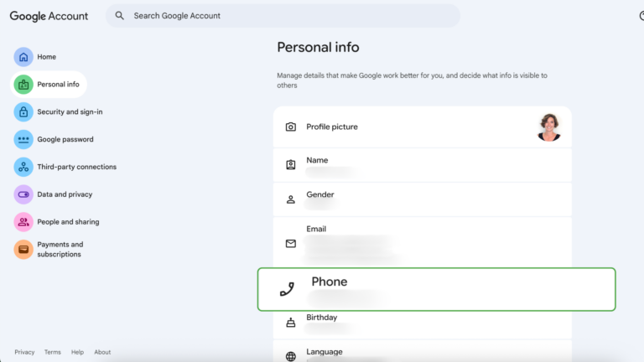Navigate to Data and privacy
Screen dimensions: 644x362
click(66, 194)
